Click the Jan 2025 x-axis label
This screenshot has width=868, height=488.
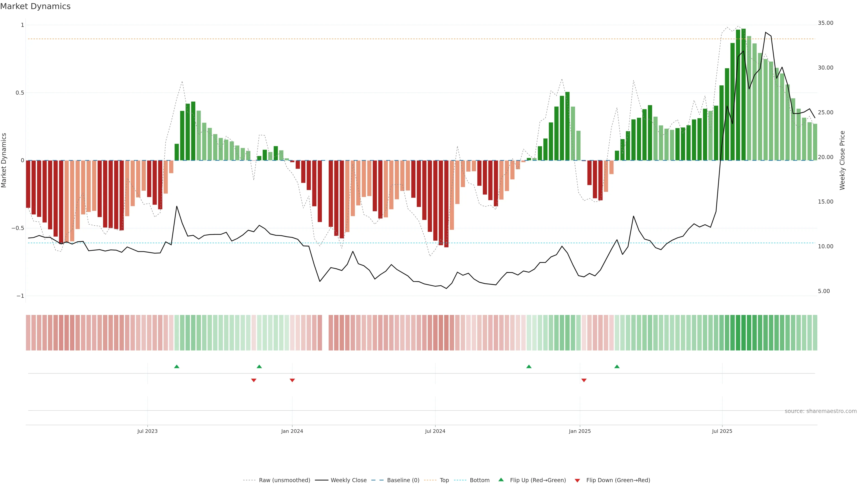point(580,431)
